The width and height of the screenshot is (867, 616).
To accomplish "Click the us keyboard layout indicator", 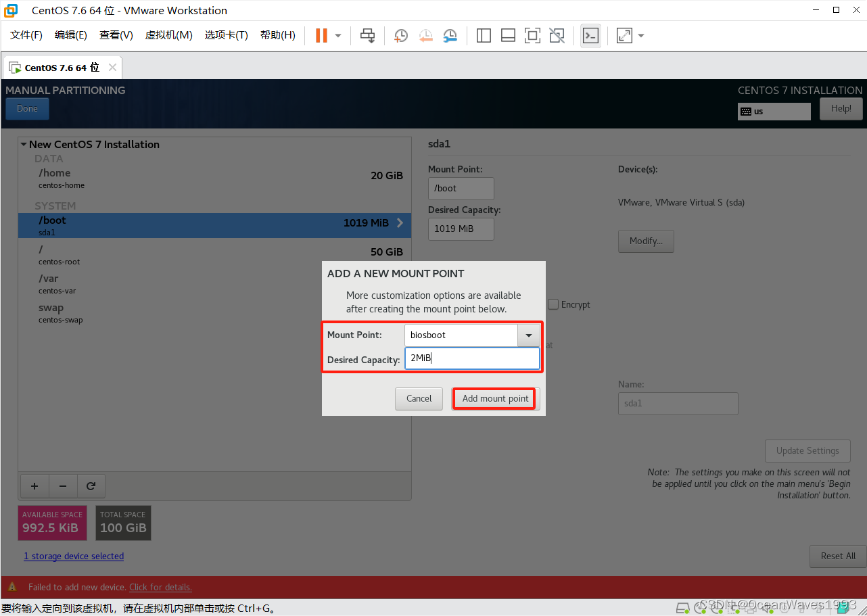I will 774,112.
